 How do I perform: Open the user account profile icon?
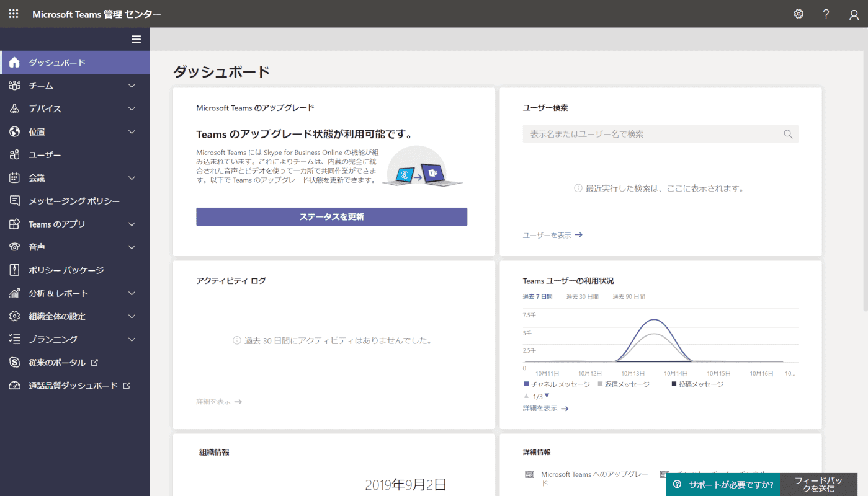[x=854, y=14]
